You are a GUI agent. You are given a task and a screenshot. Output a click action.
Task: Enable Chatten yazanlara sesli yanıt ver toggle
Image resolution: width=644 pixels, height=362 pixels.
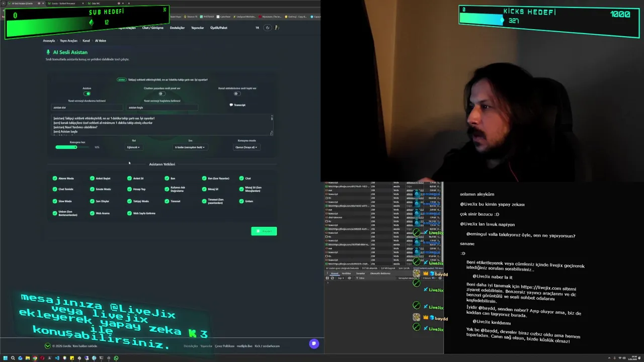pos(162,94)
